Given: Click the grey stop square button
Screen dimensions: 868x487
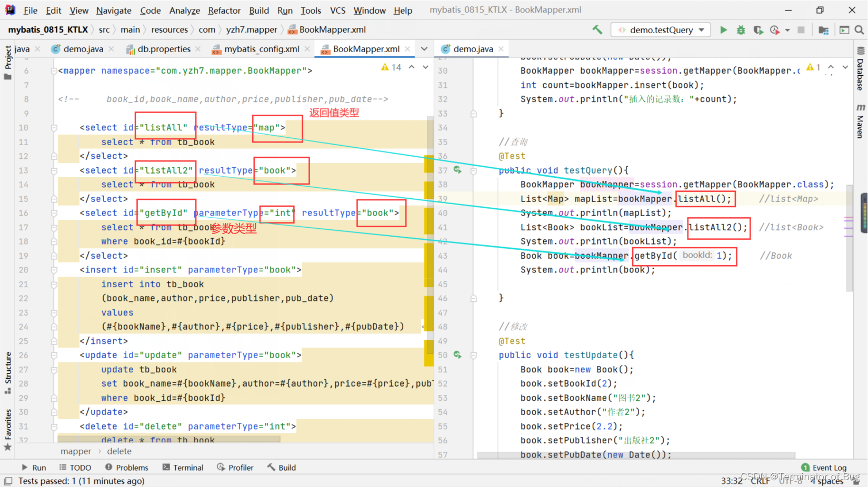Looking at the screenshot, I should (801, 30).
